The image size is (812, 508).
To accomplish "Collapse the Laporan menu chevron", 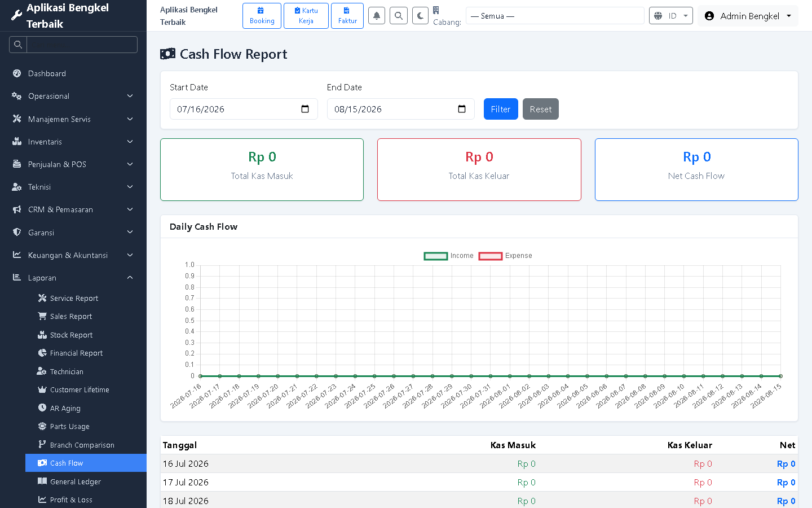I will (x=130, y=277).
